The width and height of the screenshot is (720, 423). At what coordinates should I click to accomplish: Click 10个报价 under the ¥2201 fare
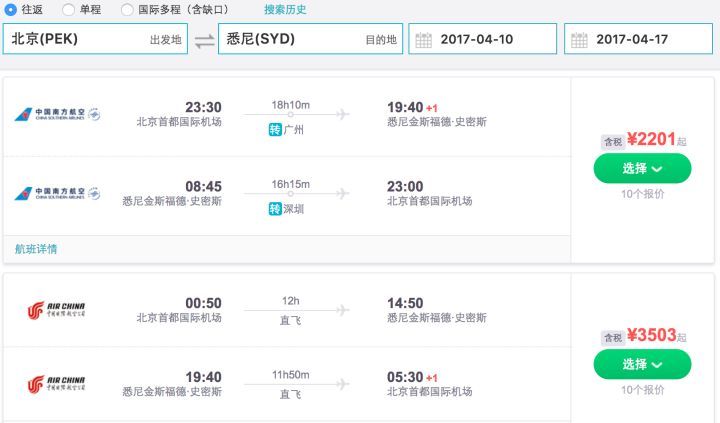click(x=642, y=194)
